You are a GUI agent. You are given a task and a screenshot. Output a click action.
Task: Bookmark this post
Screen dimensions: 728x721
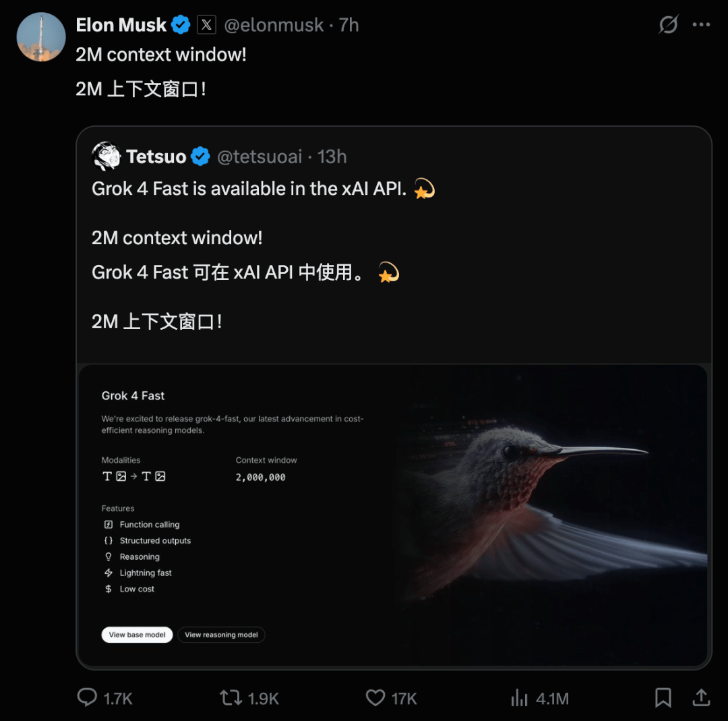tap(663, 697)
